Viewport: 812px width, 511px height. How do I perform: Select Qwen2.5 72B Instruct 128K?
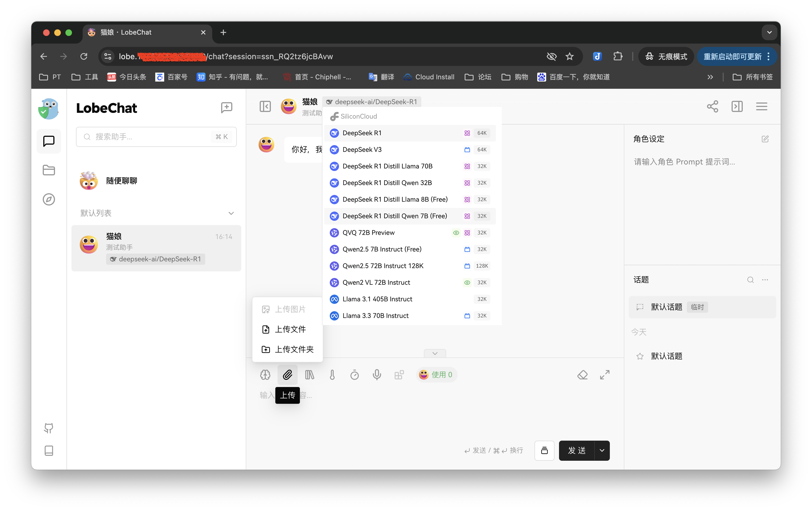[410, 266]
